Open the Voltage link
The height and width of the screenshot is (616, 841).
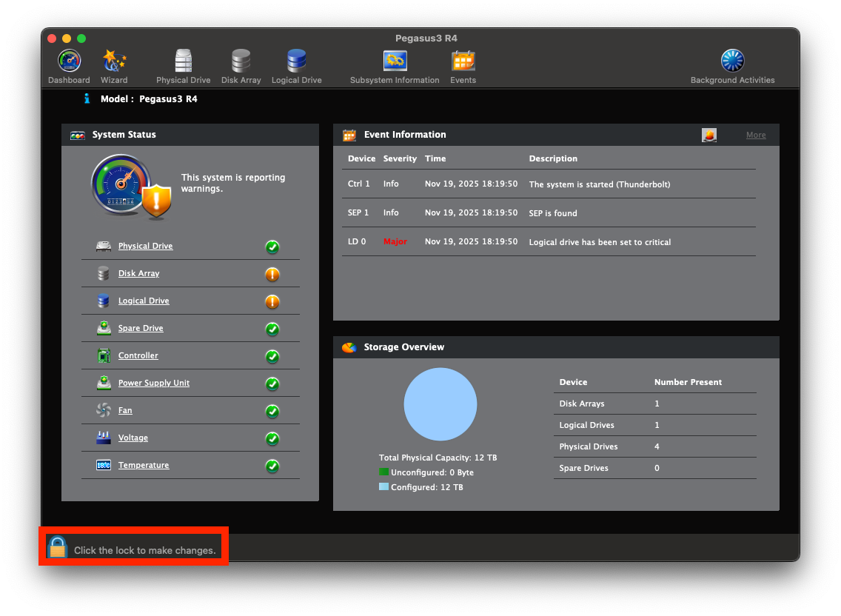[133, 438]
